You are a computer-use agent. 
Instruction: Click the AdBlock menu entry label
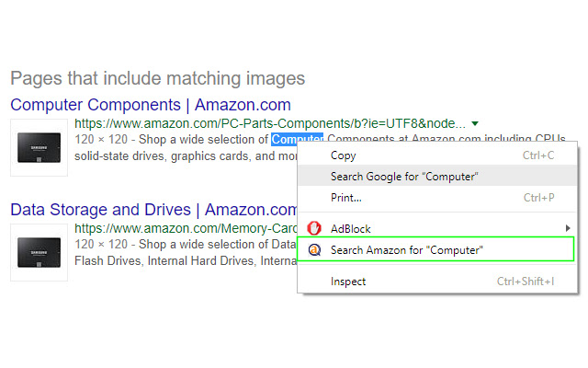coord(351,228)
